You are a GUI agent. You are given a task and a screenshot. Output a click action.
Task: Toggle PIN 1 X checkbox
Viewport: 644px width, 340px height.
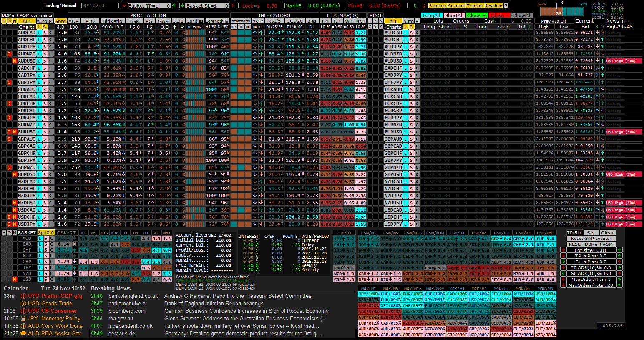370,27
